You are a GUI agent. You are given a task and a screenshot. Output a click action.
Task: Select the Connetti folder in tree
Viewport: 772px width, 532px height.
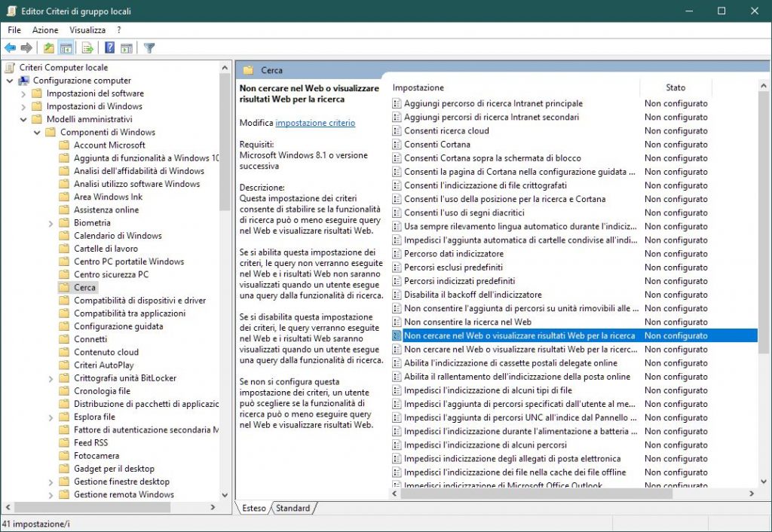(90, 339)
